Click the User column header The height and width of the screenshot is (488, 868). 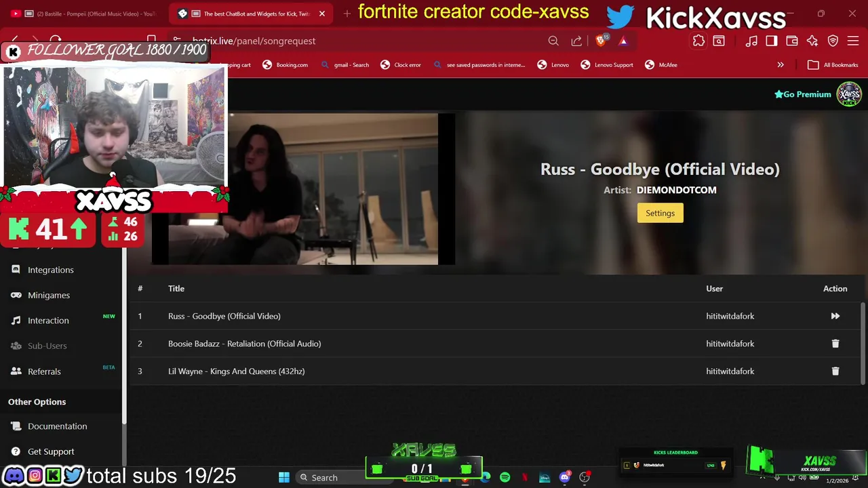click(x=714, y=289)
